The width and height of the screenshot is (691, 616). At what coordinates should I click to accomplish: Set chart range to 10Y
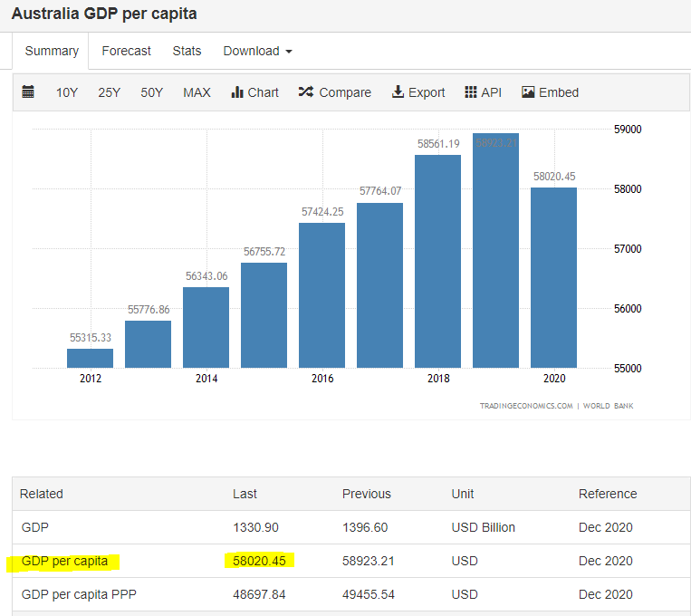pos(66,92)
